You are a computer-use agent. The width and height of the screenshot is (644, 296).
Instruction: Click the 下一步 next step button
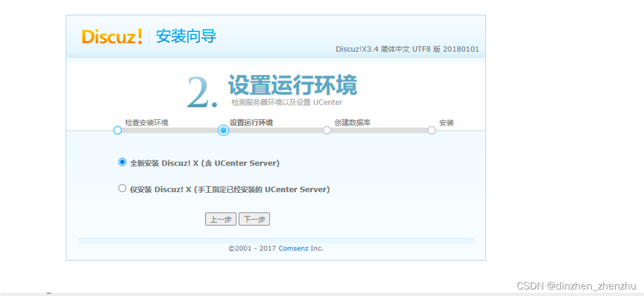tap(254, 219)
